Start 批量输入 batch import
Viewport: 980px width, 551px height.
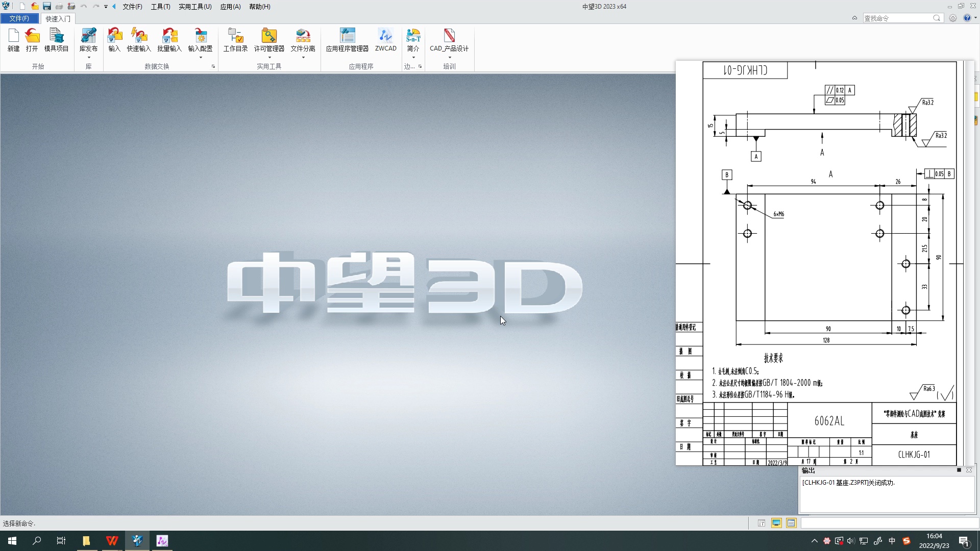[169, 40]
